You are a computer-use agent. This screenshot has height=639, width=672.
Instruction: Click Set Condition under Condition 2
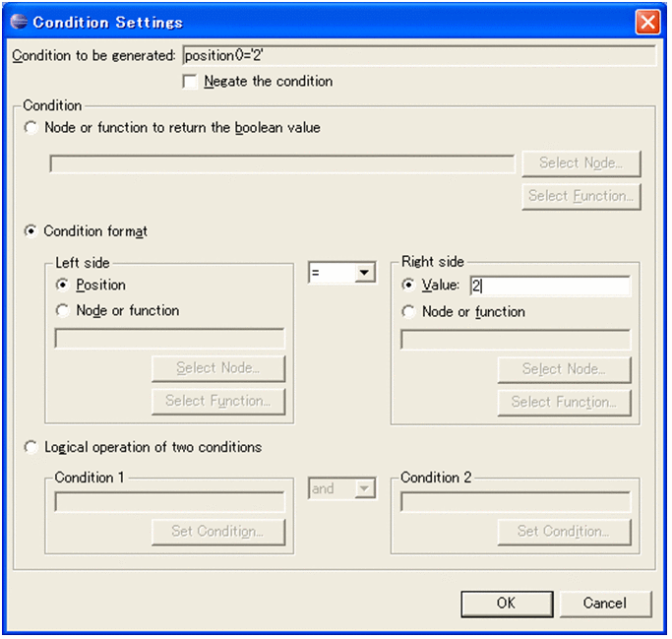pos(564,532)
